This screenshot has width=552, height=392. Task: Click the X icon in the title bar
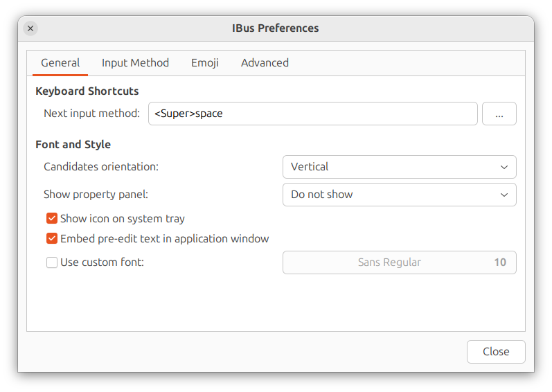click(30, 28)
